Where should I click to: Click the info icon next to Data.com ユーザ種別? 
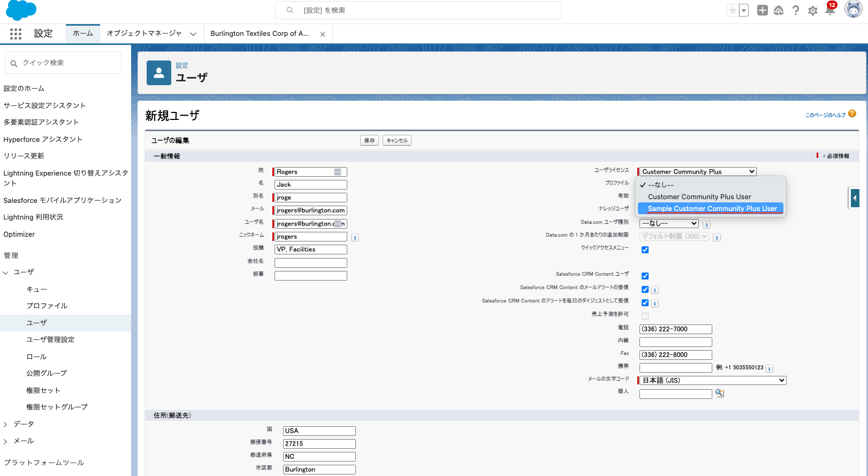pyautogui.click(x=706, y=224)
